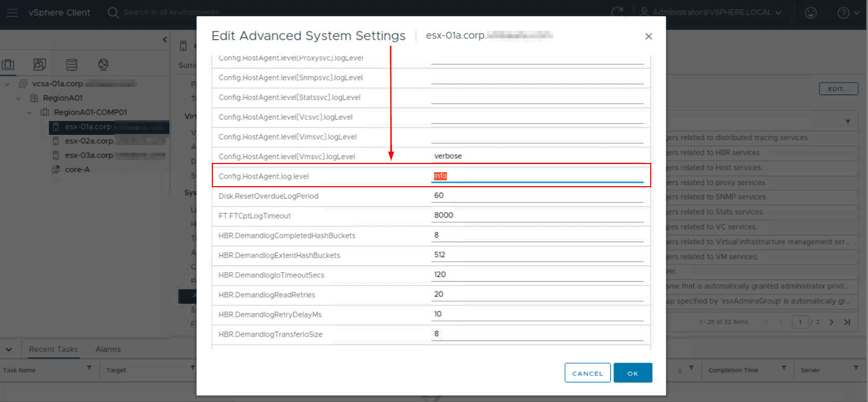This screenshot has height=402, width=868.
Task: Collapse the navigator sidebar chevron
Action: click(x=165, y=40)
